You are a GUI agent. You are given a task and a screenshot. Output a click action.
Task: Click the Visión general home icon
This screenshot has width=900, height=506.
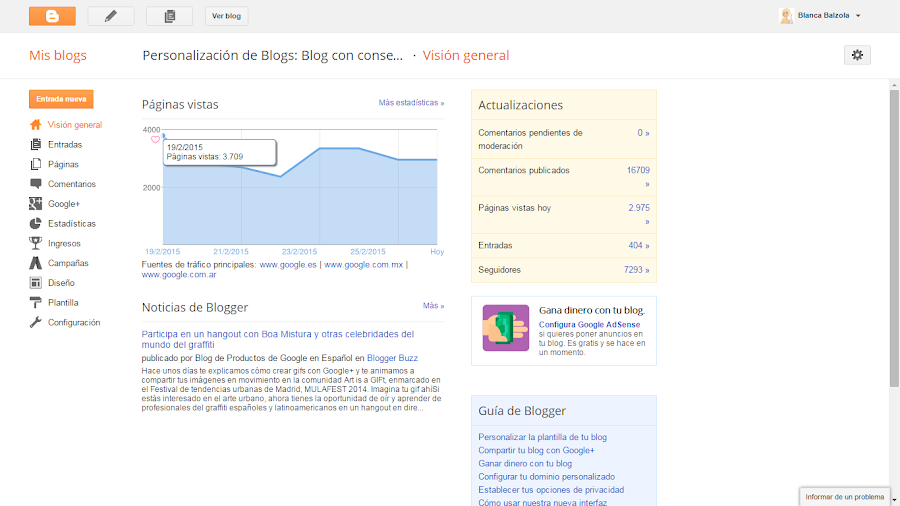coord(36,124)
